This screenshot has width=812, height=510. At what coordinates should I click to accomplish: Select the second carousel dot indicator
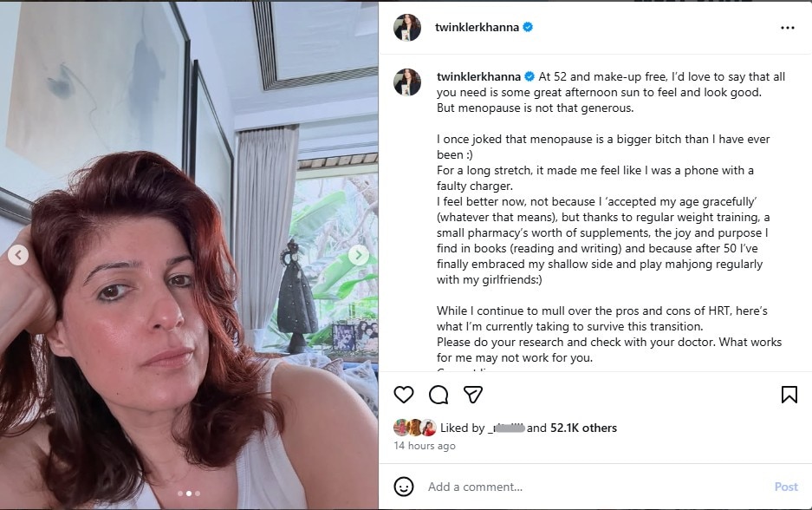coord(188,494)
